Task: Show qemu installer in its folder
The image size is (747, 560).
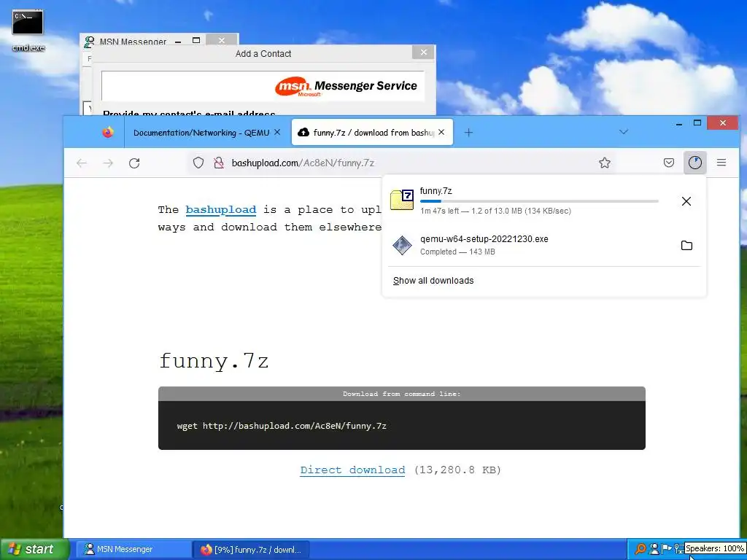Action: pyautogui.click(x=686, y=246)
